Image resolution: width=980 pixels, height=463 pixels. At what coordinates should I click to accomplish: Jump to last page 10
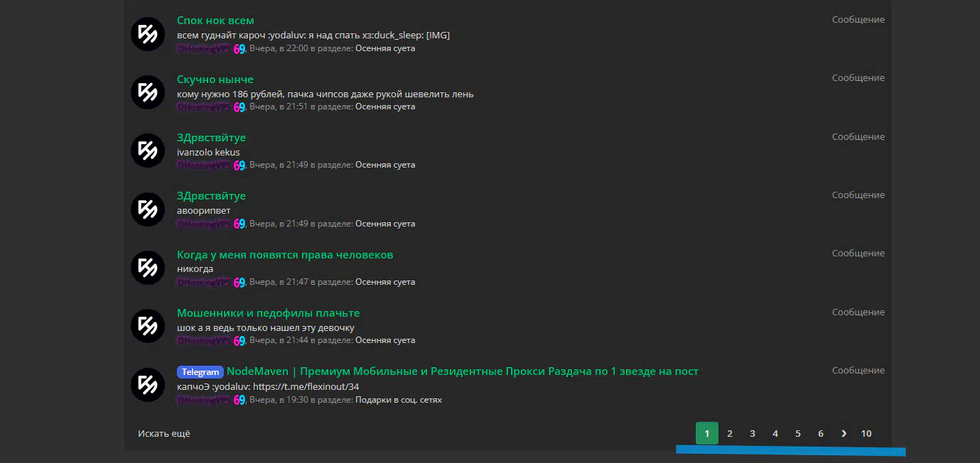866,433
